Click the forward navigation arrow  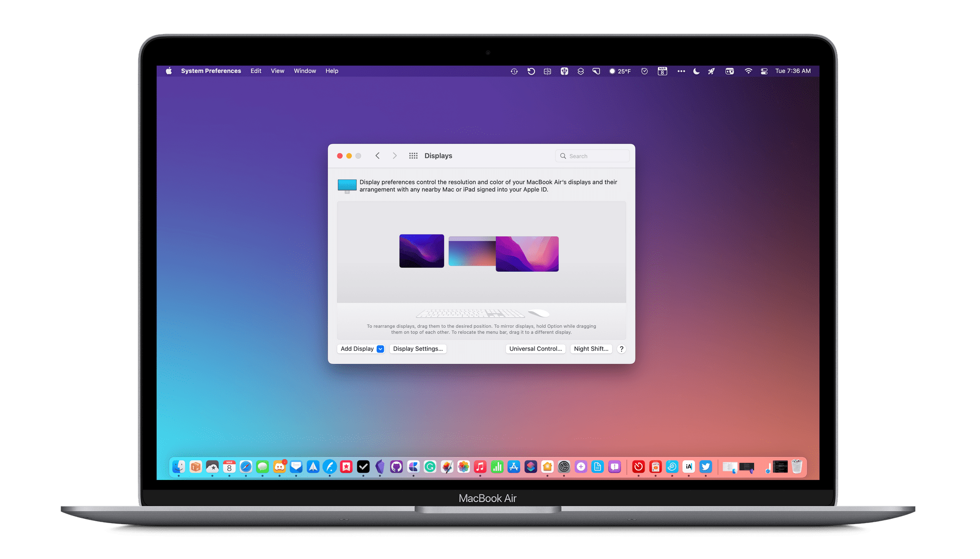tap(394, 156)
